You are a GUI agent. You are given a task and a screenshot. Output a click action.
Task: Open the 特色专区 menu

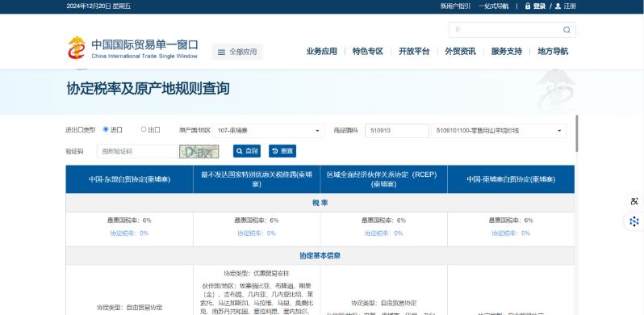[367, 52]
